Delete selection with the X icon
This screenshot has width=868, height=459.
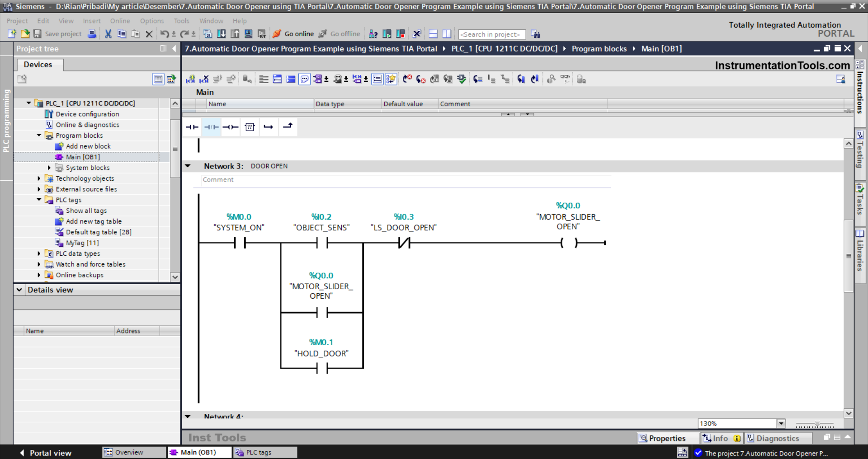[149, 34]
